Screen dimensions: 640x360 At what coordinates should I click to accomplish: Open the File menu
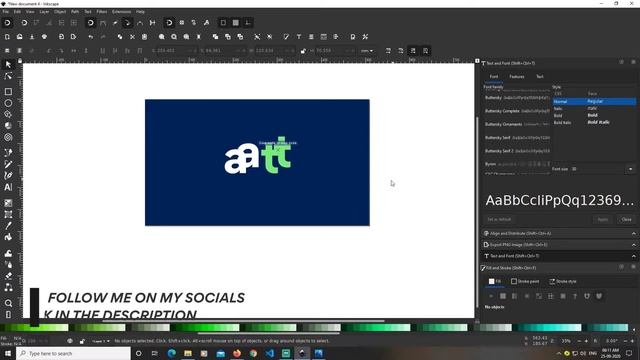pos(5,12)
